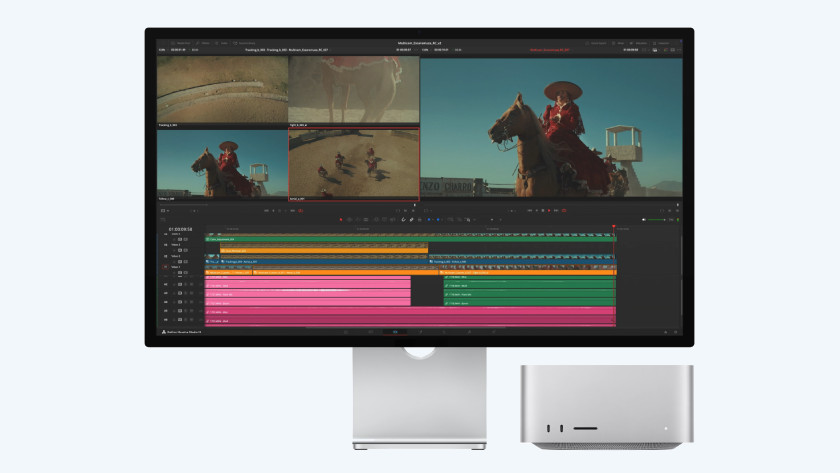Toggle the Media Pool panel button
840x473 pixels.
(181, 43)
